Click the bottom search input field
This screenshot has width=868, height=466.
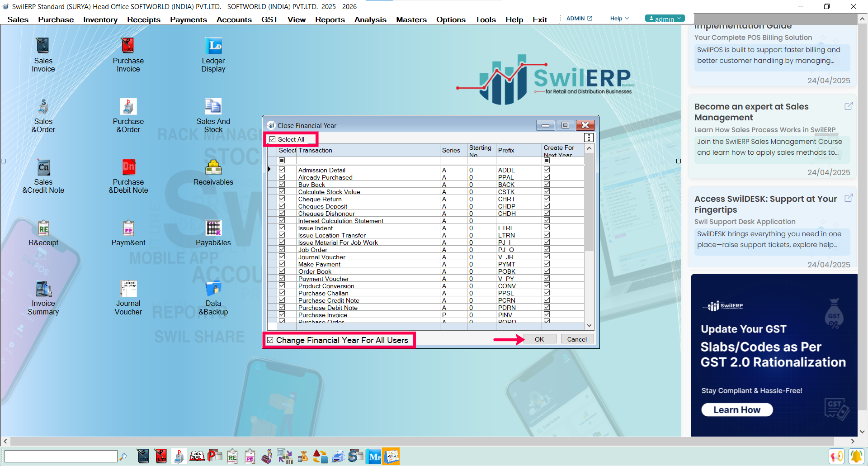pos(61,456)
